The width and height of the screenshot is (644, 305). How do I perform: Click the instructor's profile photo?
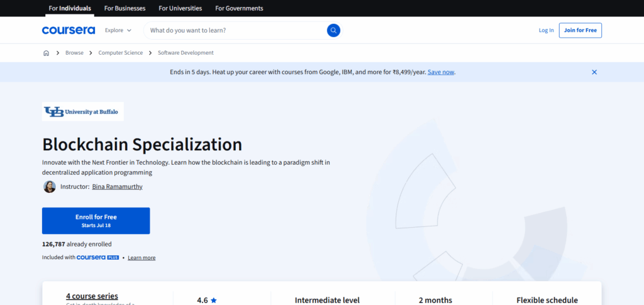(49, 187)
